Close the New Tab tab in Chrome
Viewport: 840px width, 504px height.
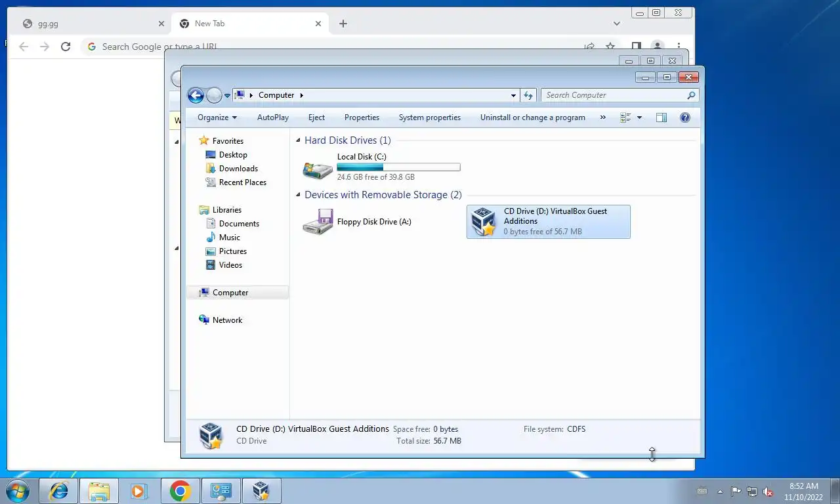click(x=318, y=24)
